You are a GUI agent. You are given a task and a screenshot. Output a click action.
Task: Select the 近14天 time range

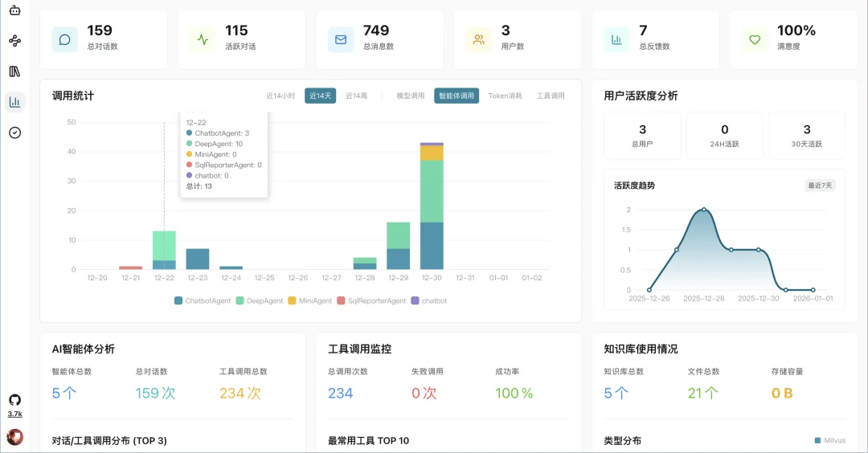coord(320,96)
